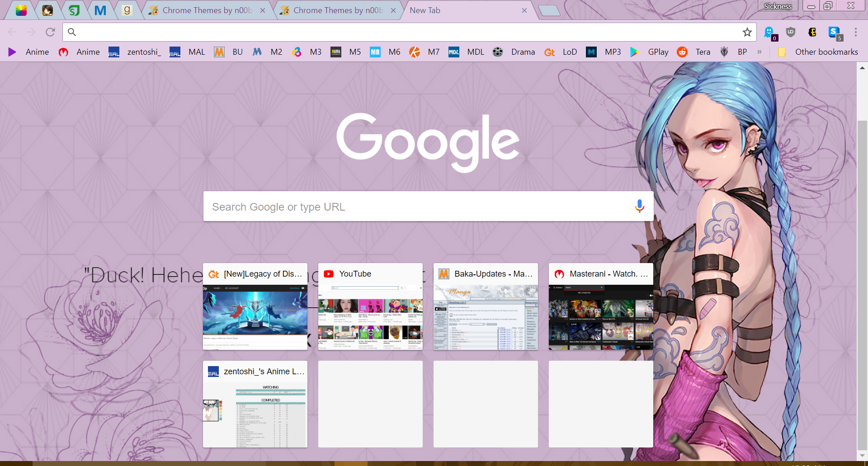Image resolution: width=868 pixels, height=466 pixels.
Task: Click the back navigation arrow
Action: tap(13, 32)
